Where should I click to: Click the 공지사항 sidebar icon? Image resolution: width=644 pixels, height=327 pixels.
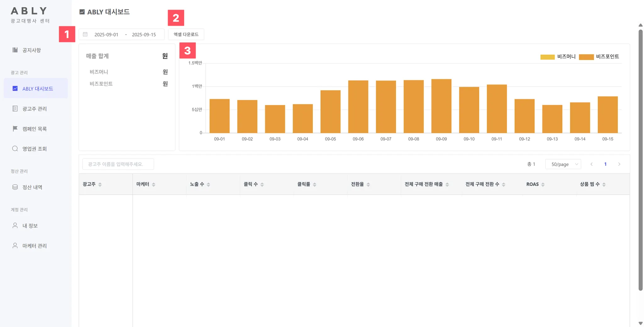[15, 50]
